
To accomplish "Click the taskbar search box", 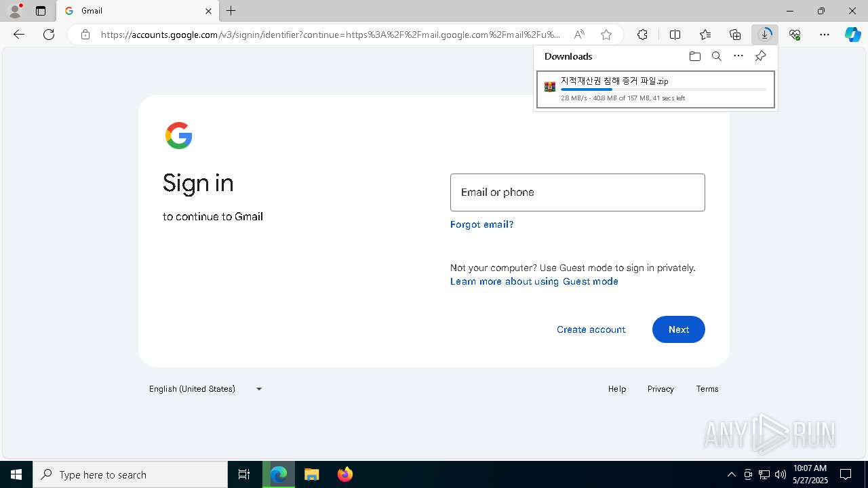I will 130,474.
